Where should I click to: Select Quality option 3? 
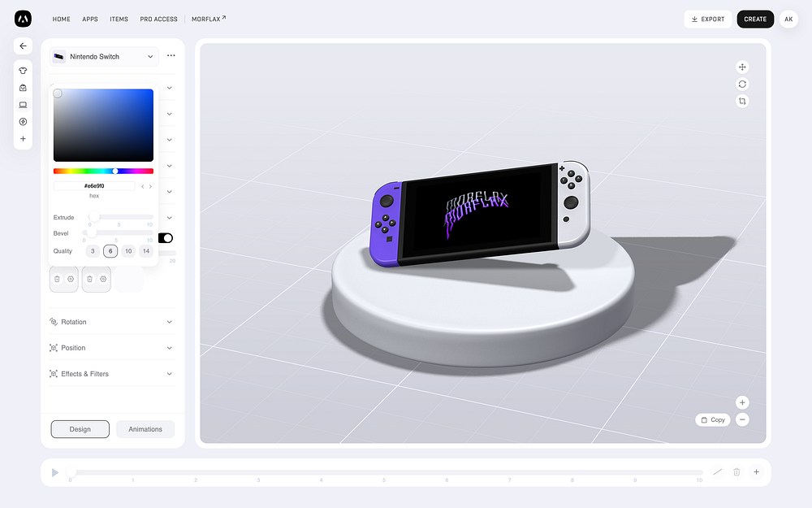[93, 251]
